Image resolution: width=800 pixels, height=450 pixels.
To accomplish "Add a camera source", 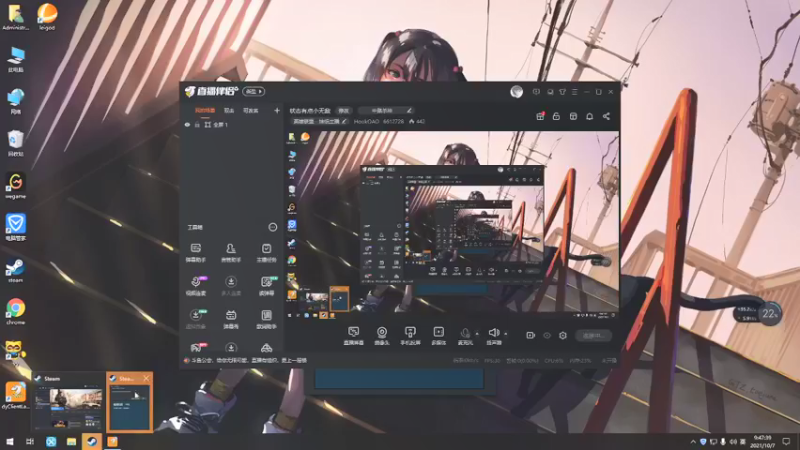I will coord(382,336).
